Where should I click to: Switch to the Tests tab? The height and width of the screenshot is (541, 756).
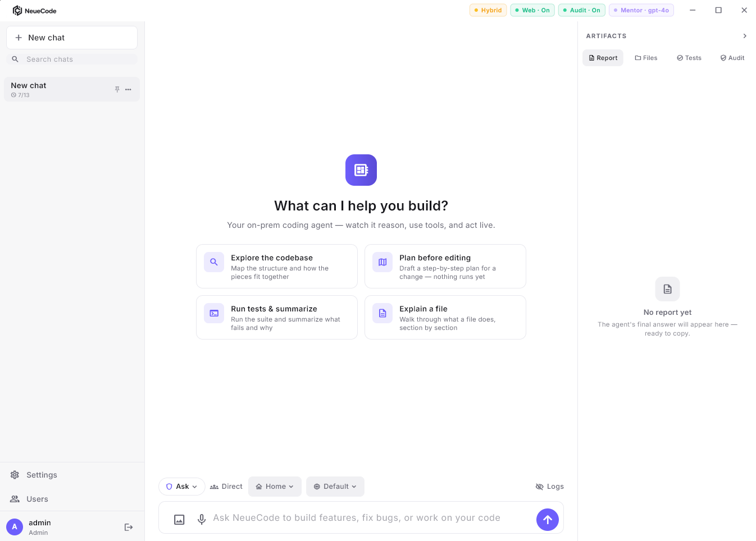coord(689,58)
